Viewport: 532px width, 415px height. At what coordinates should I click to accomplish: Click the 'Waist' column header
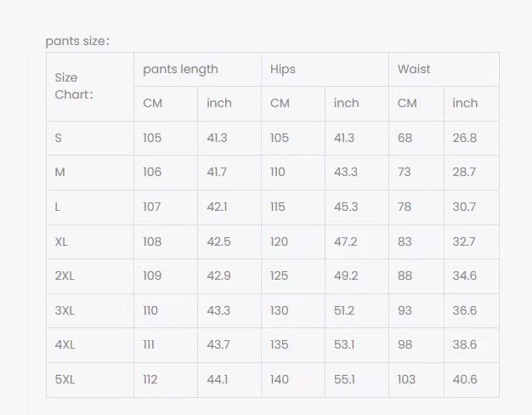[414, 69]
